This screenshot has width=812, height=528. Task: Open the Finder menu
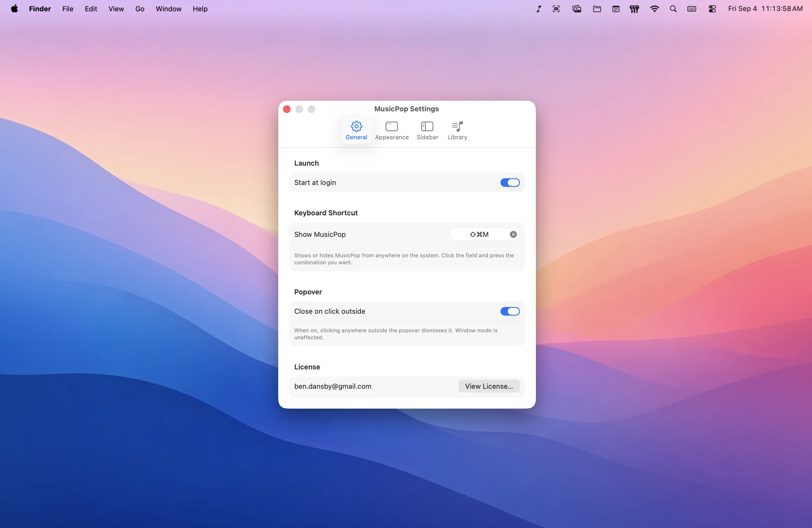pos(40,9)
